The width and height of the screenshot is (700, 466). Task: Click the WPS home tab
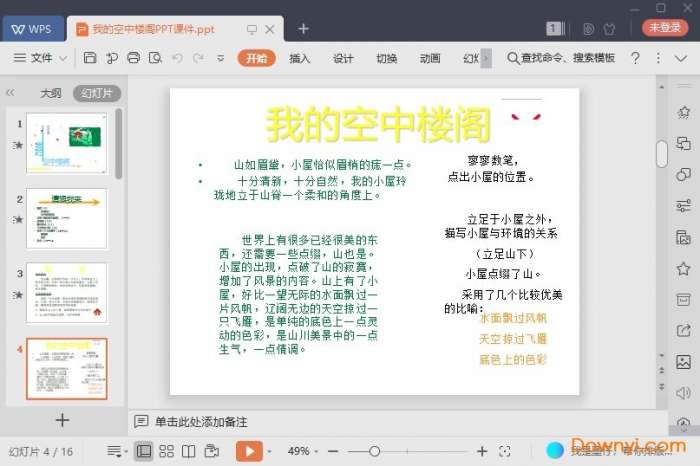(x=33, y=29)
